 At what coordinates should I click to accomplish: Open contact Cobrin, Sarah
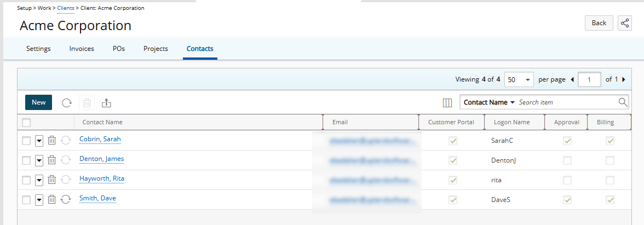pyautogui.click(x=100, y=139)
